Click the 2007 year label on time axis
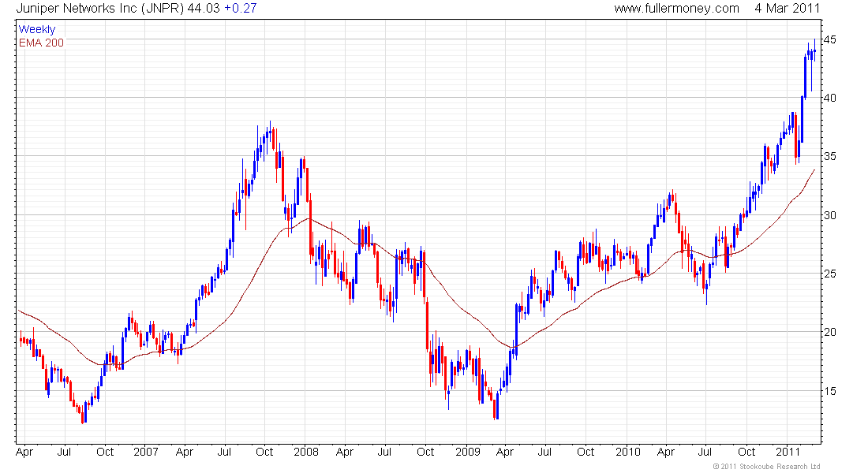Screen dimensions: 868x473 coord(146,452)
